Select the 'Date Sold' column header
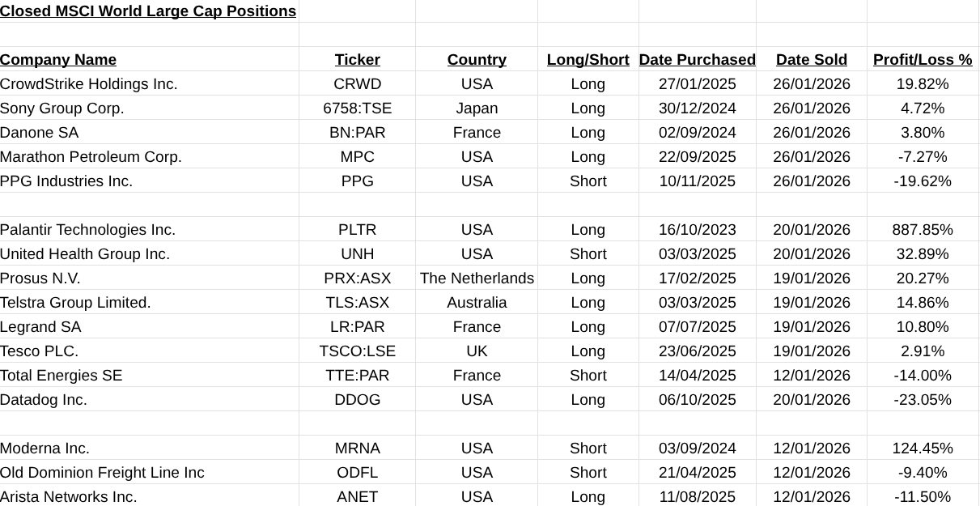 pyautogui.click(x=811, y=60)
